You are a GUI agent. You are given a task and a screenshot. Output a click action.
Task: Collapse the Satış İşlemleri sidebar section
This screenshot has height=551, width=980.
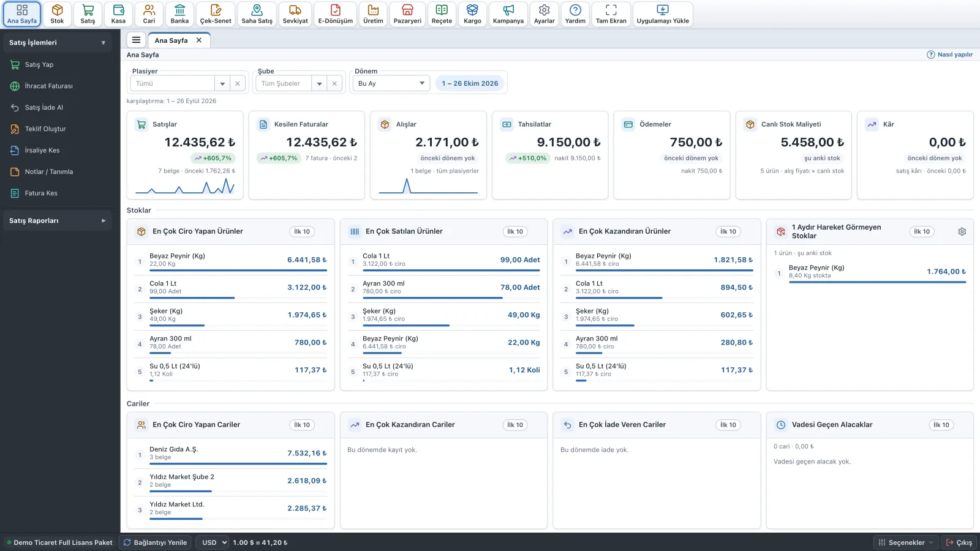pos(57,42)
